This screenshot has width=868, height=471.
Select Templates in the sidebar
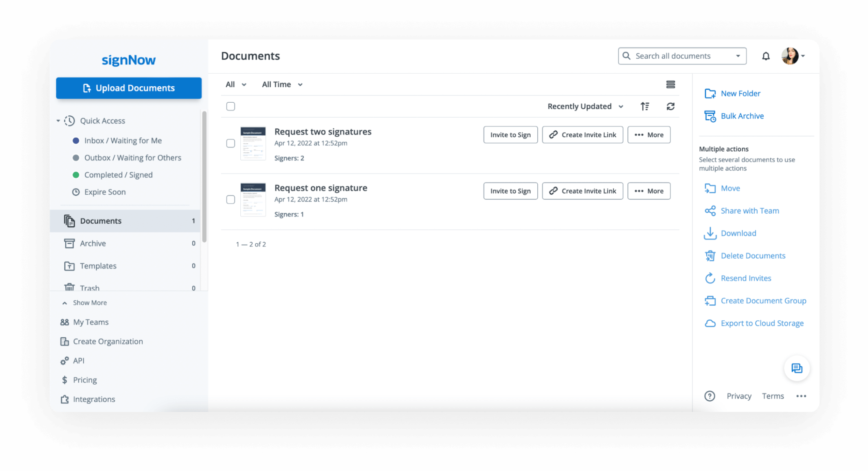[98, 266]
